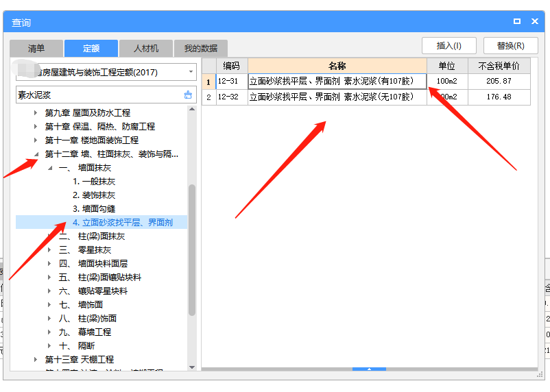Collapse 第十二章 墙、柱面抹灰 node
Image resolution: width=550 pixels, height=392 pixels.
[x=36, y=154]
